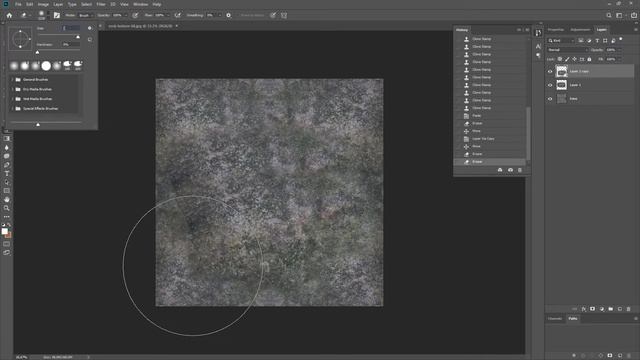Screen dimensions: 640x360
Task: Click the brush Hardness value field
Action: [x=71, y=44]
